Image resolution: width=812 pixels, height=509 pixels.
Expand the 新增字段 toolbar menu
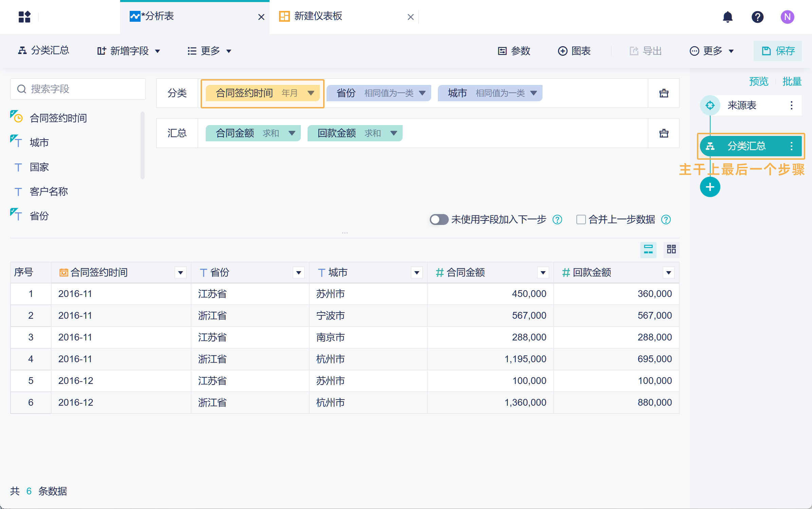129,51
